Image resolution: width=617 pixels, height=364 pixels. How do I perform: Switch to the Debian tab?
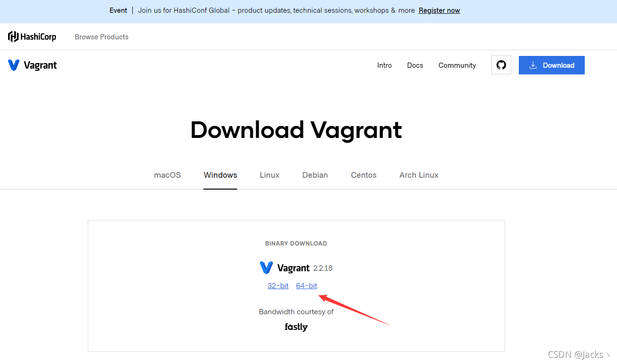pos(315,175)
